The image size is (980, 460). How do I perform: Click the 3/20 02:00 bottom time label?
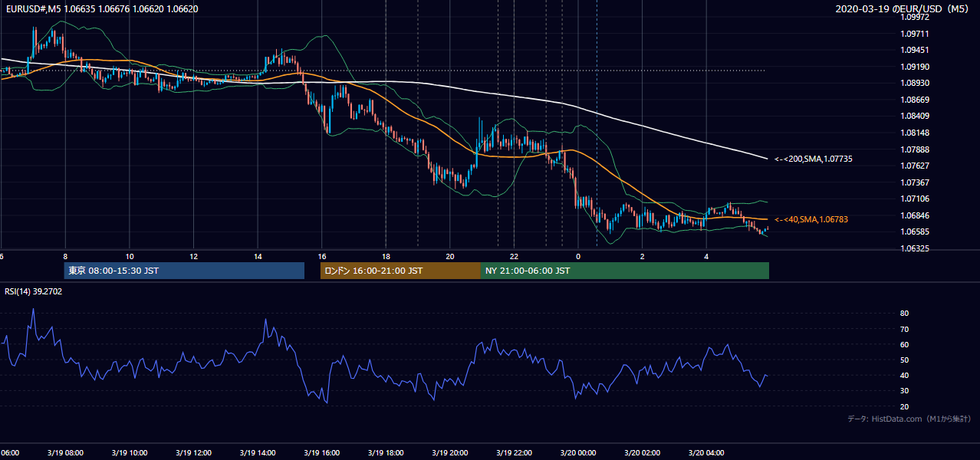coord(643,452)
